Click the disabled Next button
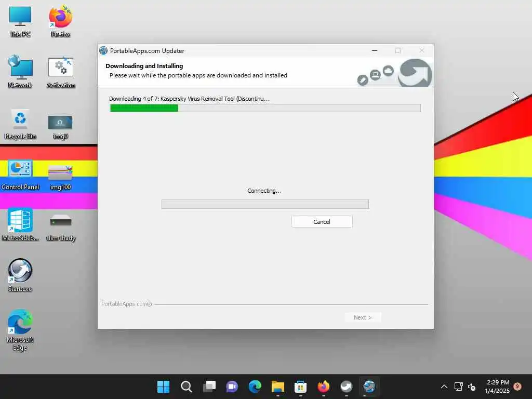Viewport: 532px width, 399px height. (x=363, y=317)
